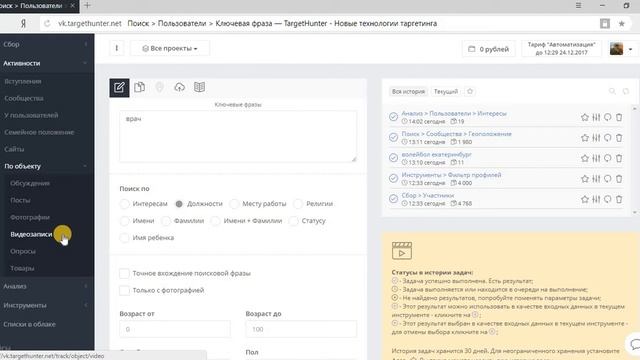Select the Фамилии search option
Image resolution: width=640 pixels, height=360 pixels.
[x=166, y=221]
